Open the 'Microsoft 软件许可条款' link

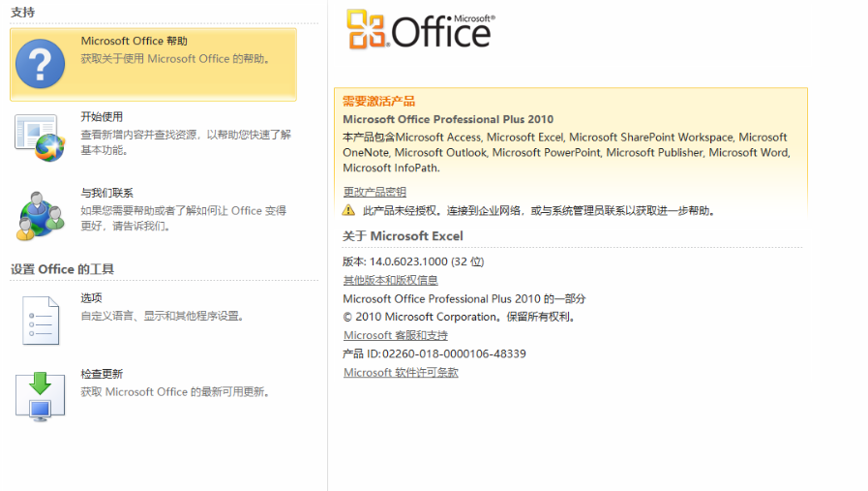tap(401, 372)
